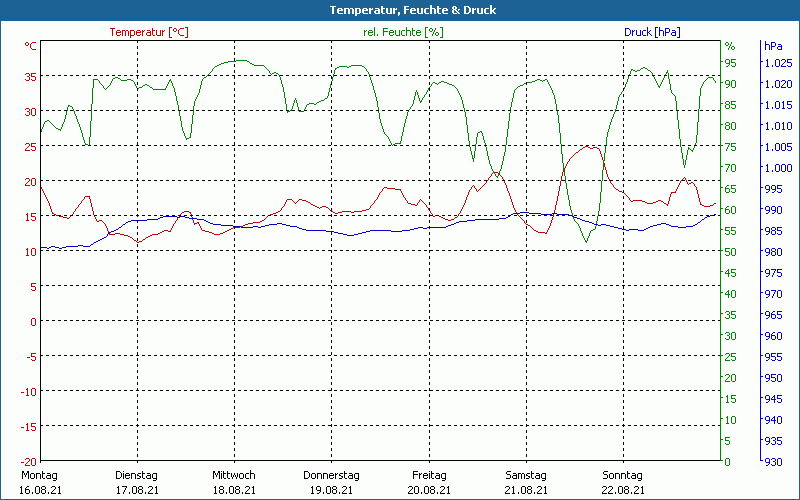
Task: Click the 'Freitag' day label
Action: point(429,475)
